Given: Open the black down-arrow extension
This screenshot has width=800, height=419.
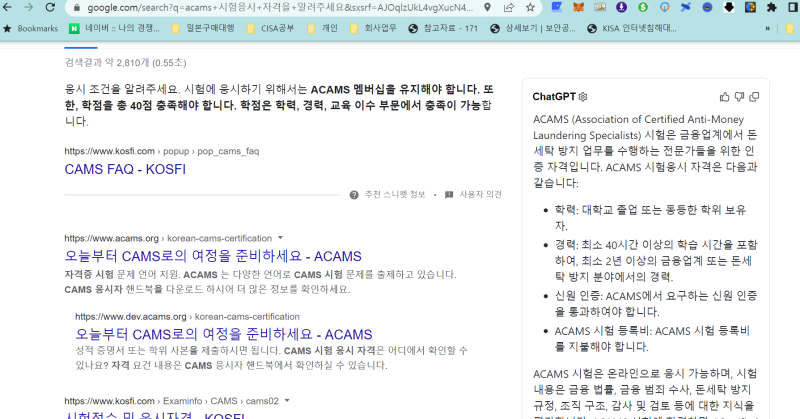Looking at the screenshot, I should [x=729, y=7].
